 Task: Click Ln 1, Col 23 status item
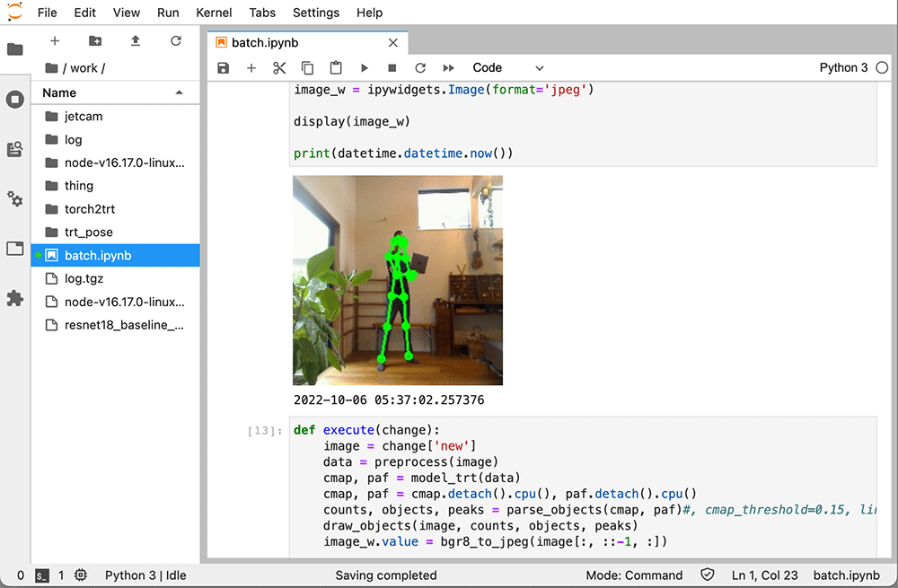click(x=764, y=575)
